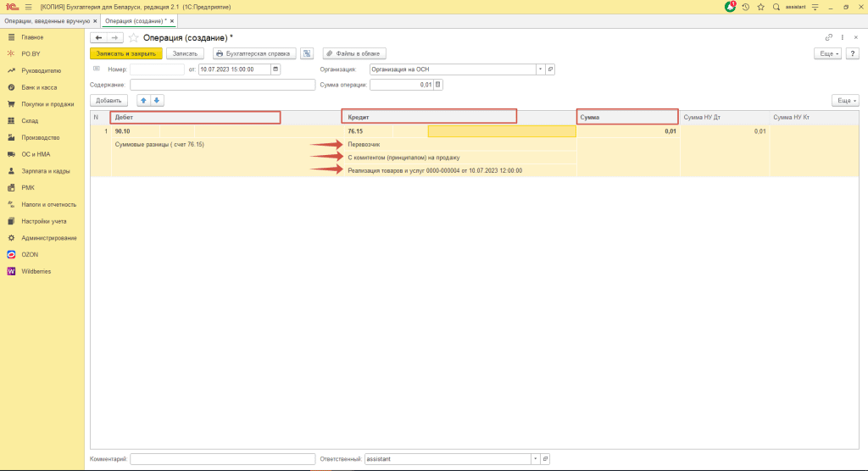Click the highlighted credit subconto cell

tap(502, 131)
